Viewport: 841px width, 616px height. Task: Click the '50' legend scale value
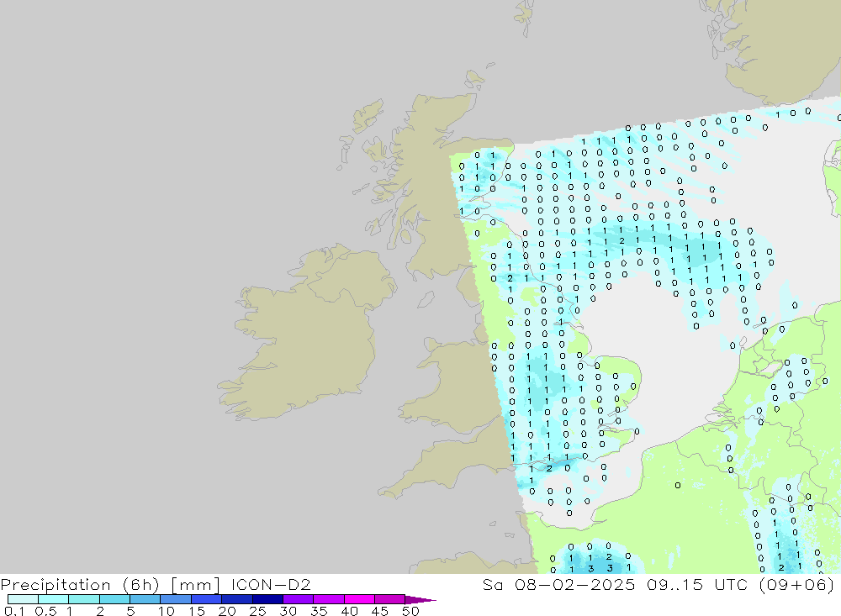pyautogui.click(x=410, y=611)
